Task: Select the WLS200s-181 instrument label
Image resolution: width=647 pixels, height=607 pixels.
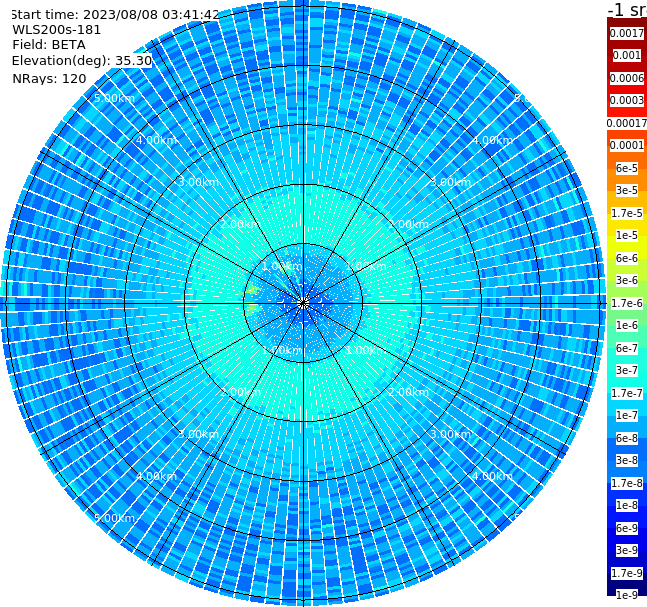Action: 57,30
